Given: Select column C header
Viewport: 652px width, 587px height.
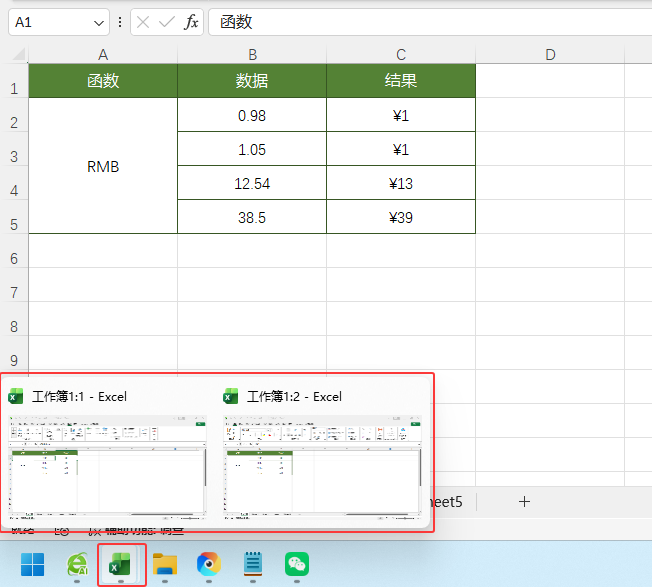Looking at the screenshot, I should (401, 54).
